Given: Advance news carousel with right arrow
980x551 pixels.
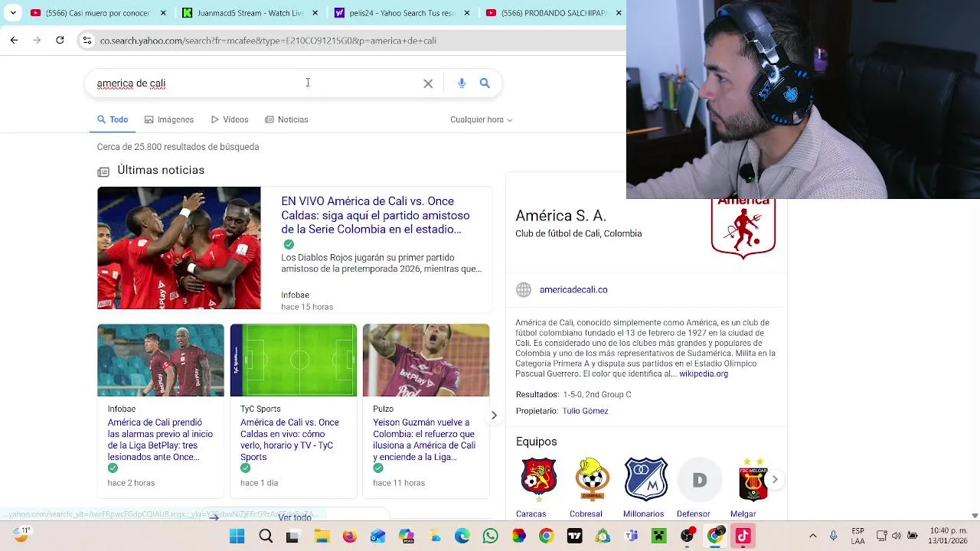Looking at the screenshot, I should point(494,415).
